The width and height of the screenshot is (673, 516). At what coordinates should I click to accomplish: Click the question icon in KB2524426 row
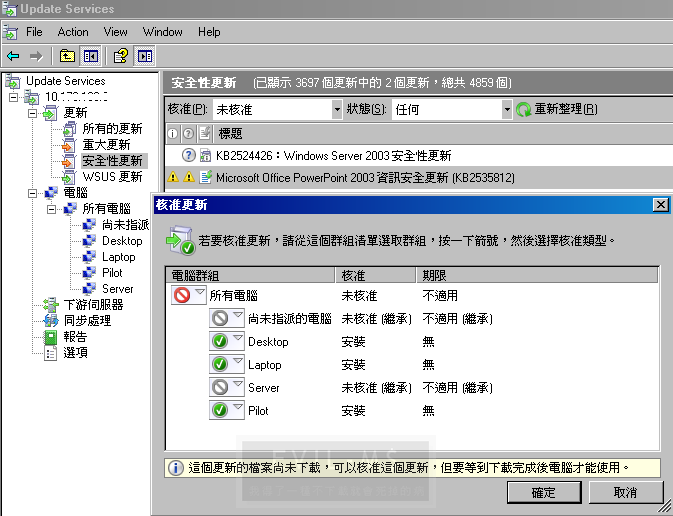pos(188,155)
